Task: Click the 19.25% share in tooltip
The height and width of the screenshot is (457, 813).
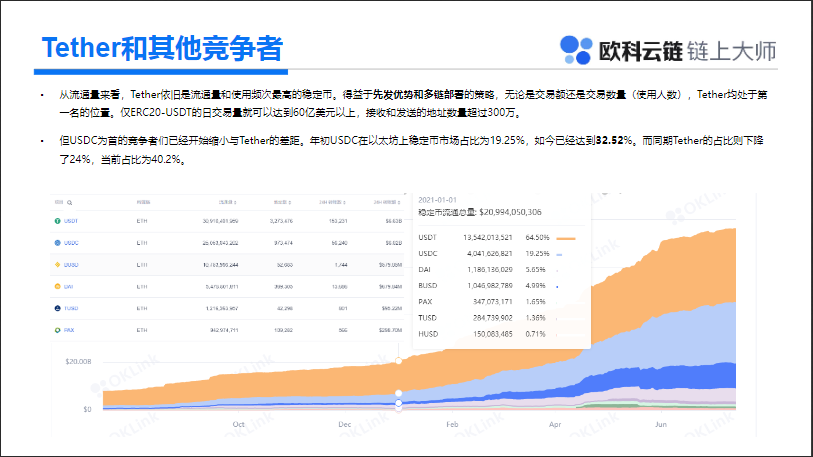Action: 537,253
